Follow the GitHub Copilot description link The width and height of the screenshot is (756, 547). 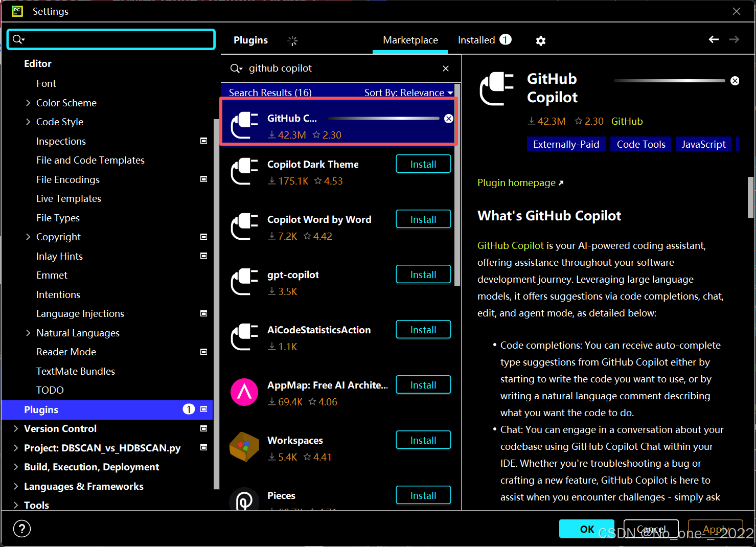pos(510,245)
